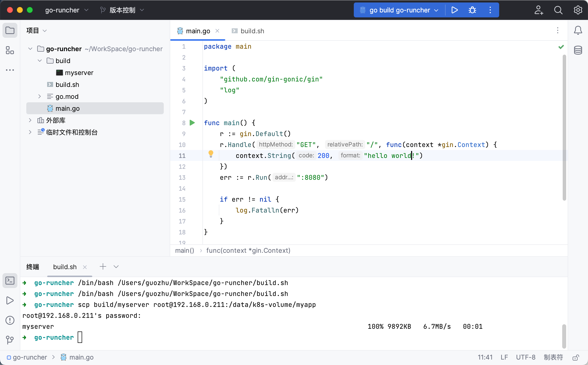Open the Run tool window icon

(x=10, y=300)
